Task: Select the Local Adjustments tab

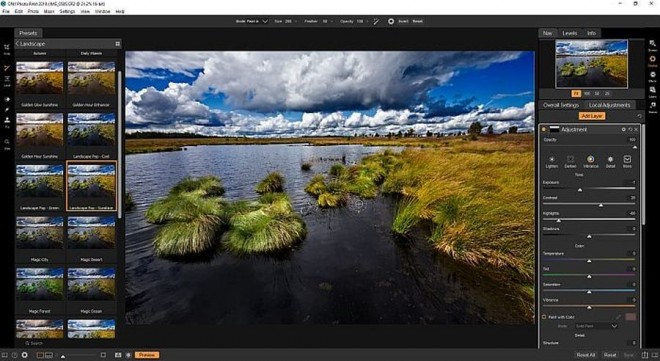Action: (x=609, y=105)
